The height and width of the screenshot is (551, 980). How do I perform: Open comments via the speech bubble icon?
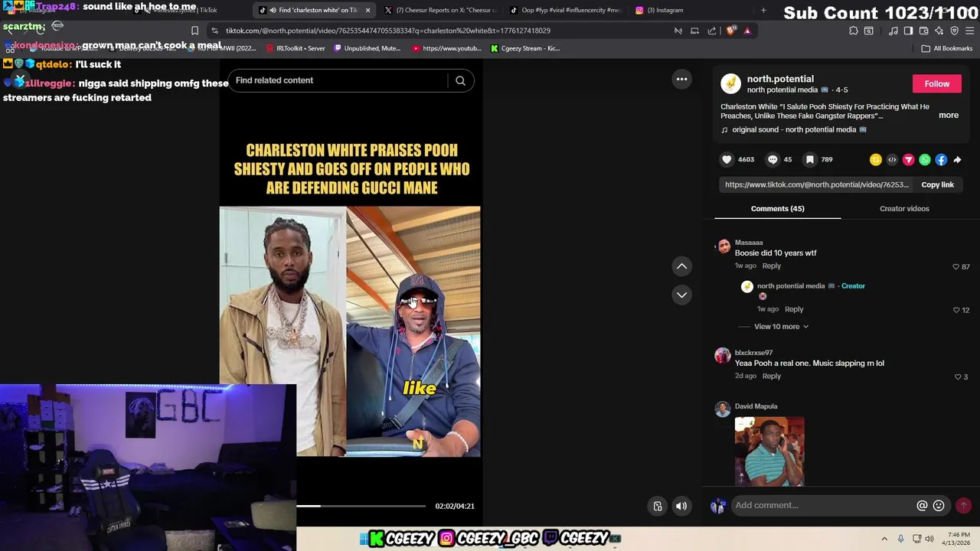[x=773, y=159]
